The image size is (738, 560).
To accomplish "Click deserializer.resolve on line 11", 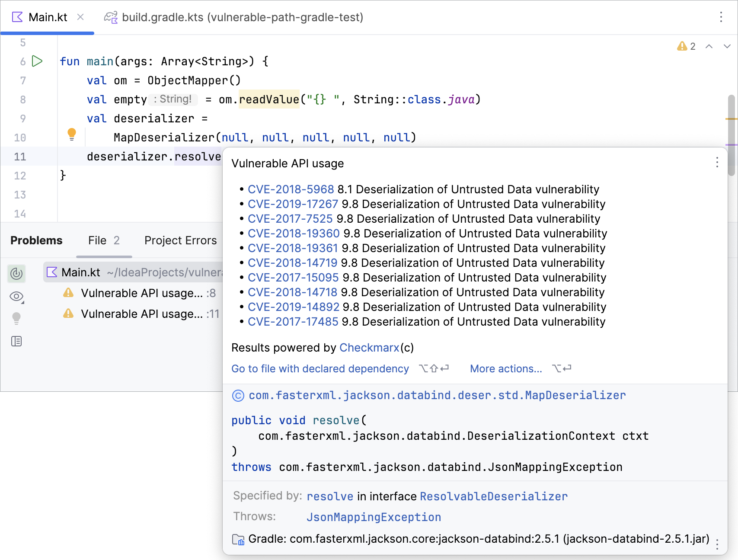I will pyautogui.click(x=154, y=157).
